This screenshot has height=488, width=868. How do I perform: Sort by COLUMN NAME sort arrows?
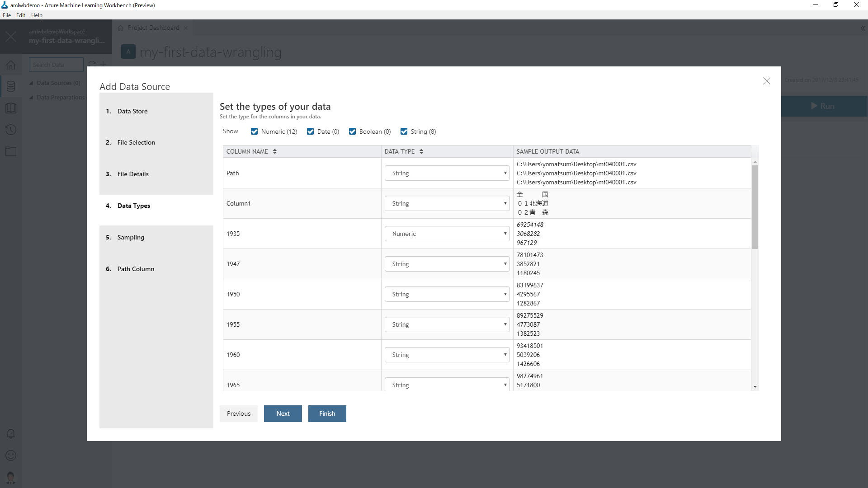[x=275, y=151]
